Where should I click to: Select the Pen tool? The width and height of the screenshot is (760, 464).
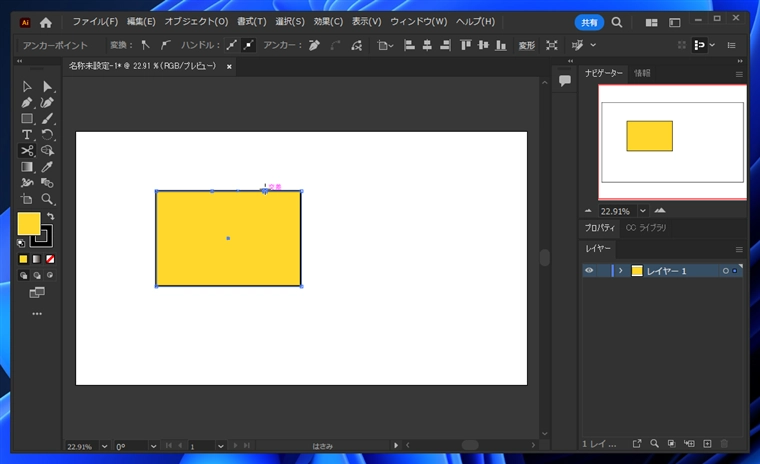coord(27,103)
